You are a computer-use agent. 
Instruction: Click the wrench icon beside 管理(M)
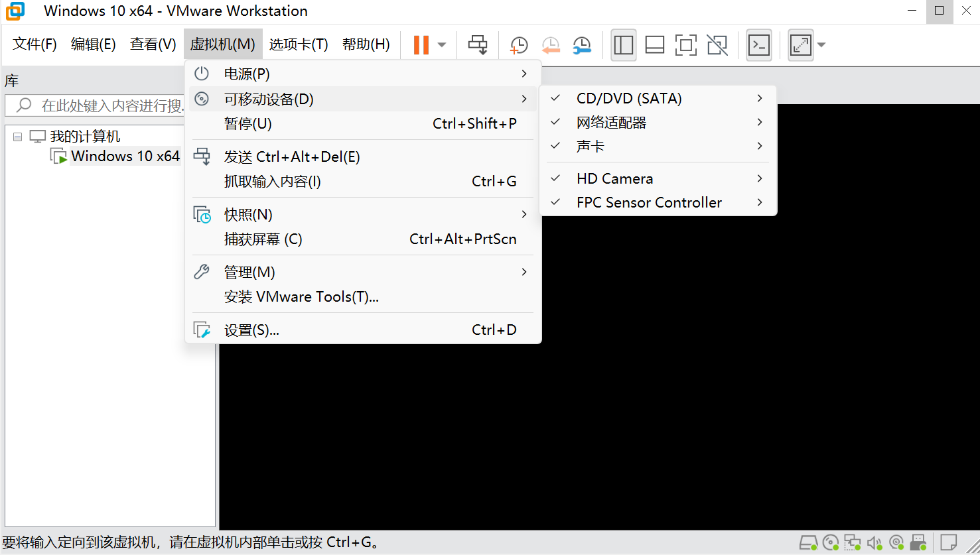(202, 272)
